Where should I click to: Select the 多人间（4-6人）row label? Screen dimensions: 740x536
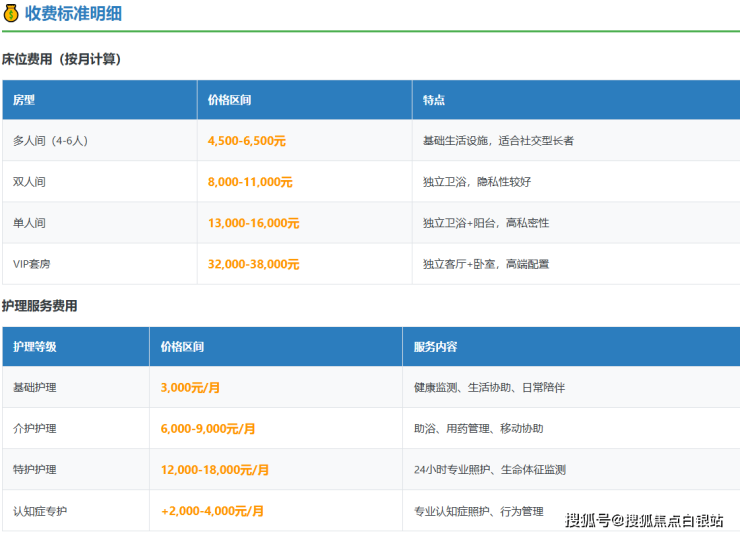[50, 141]
